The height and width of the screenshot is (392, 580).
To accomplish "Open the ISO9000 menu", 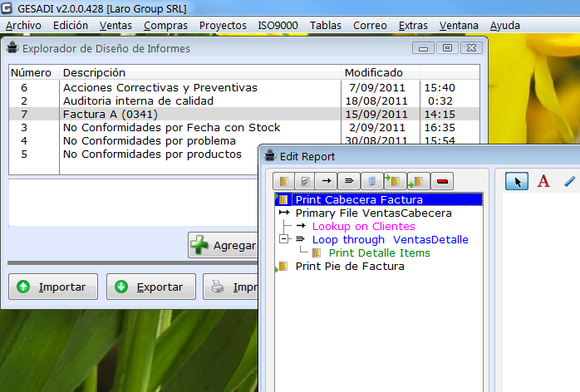I will (x=278, y=26).
